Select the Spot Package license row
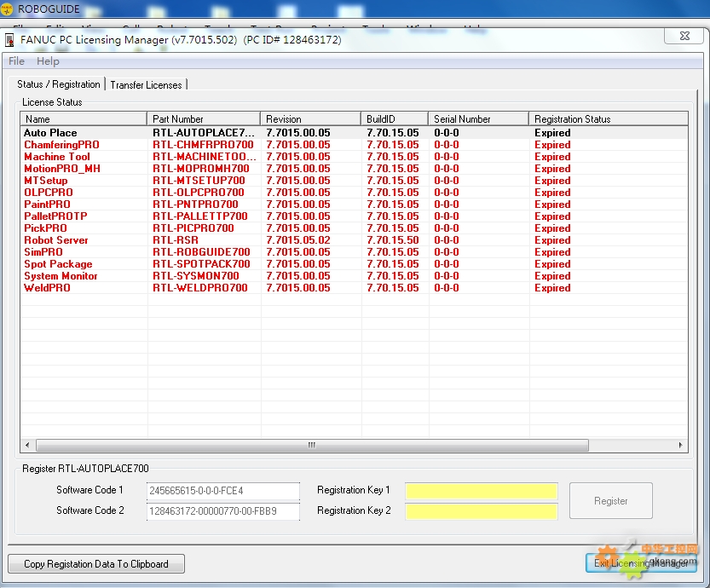 [354, 264]
